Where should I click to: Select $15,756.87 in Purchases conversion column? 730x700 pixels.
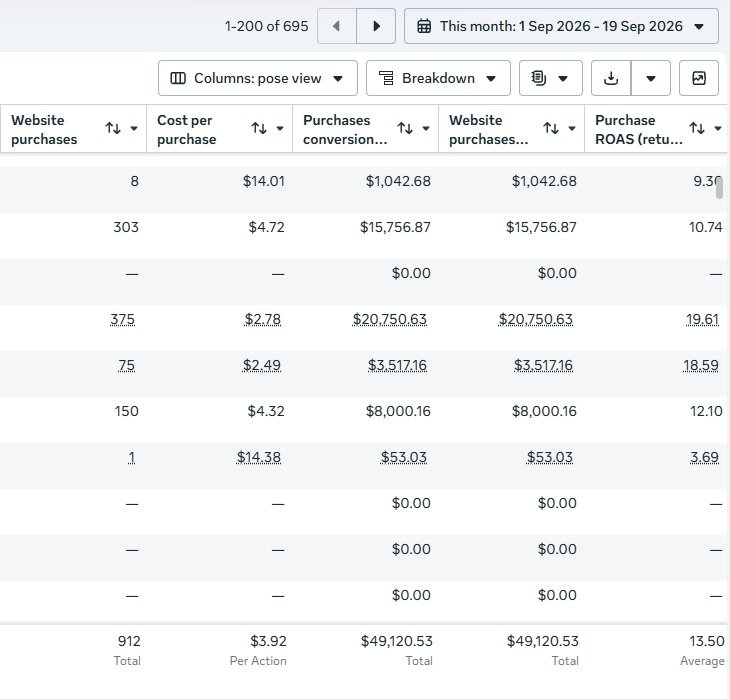[395, 227]
